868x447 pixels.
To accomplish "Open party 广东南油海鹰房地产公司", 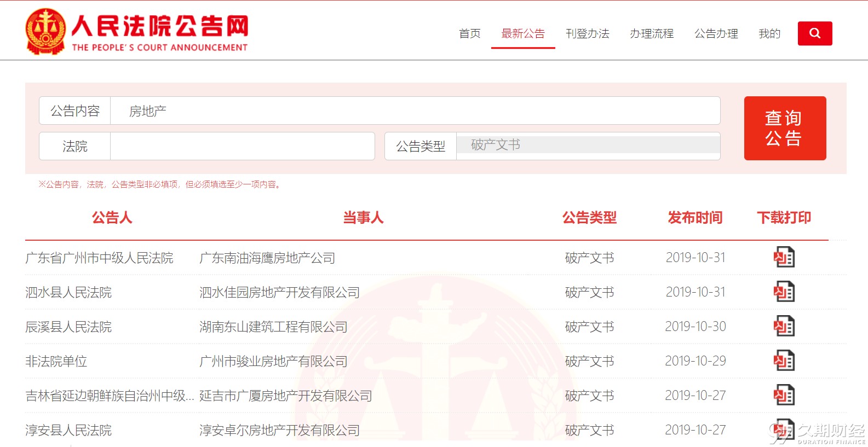I will tap(267, 258).
